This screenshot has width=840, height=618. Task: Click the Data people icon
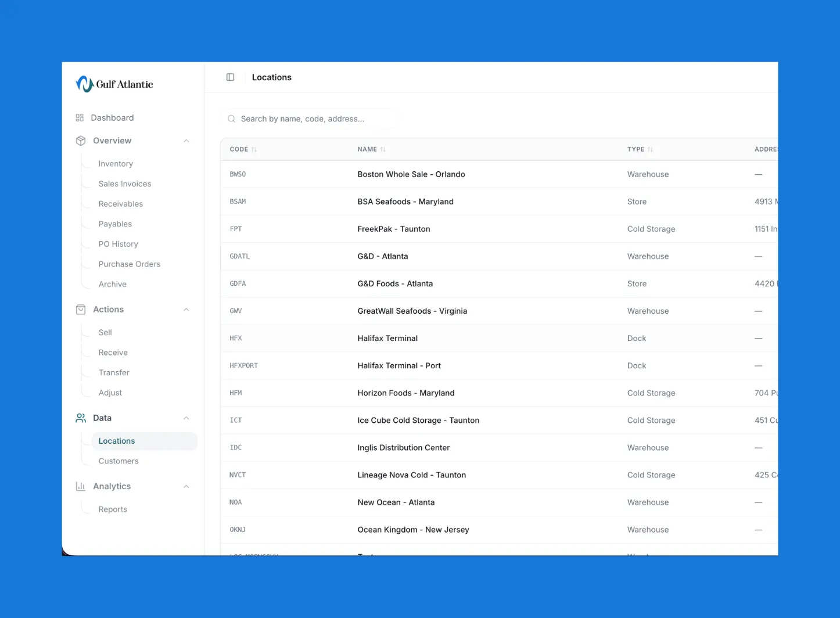81,418
